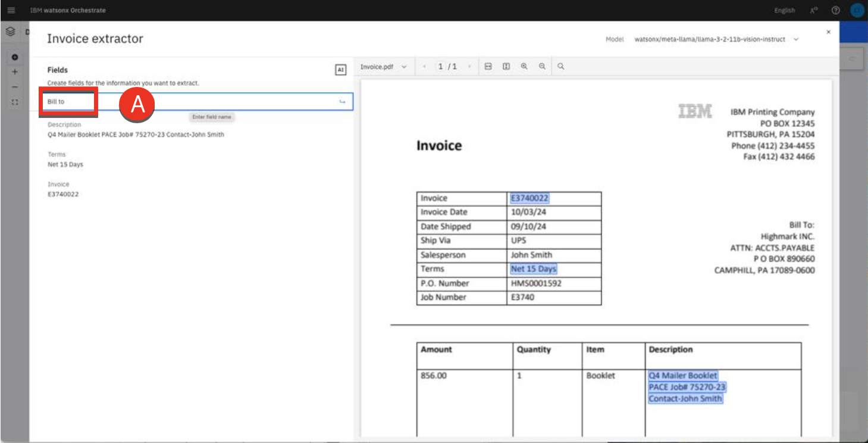Go to the previous PDF page

424,67
